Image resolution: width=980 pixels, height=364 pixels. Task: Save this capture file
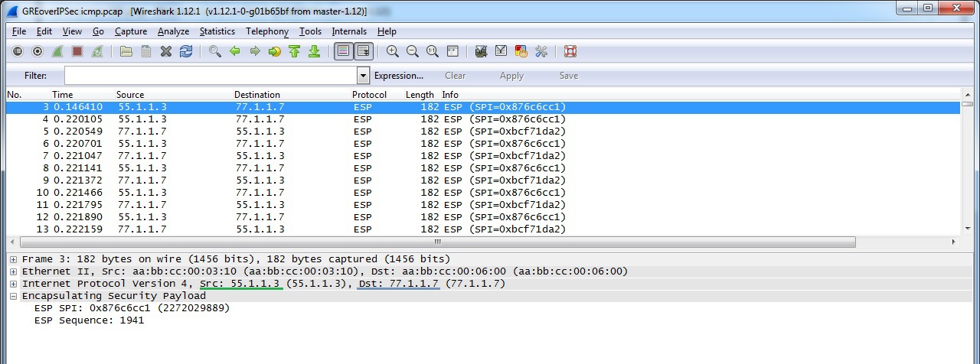146,51
